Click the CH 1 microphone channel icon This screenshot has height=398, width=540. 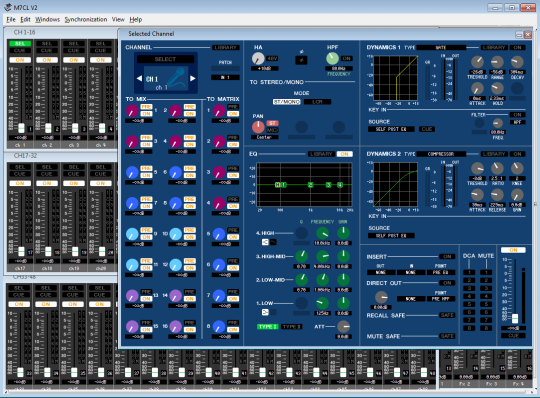pyautogui.click(x=177, y=78)
